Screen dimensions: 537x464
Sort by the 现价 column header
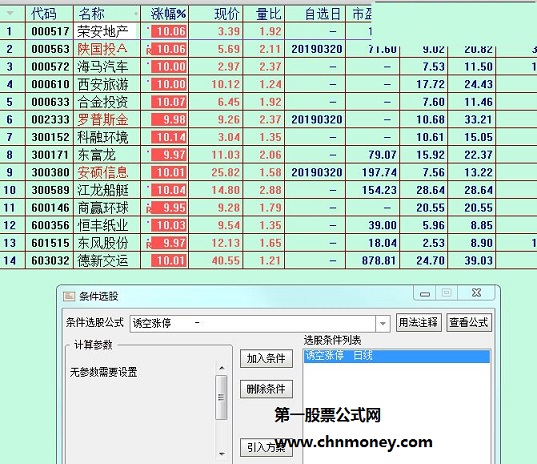click(x=227, y=14)
